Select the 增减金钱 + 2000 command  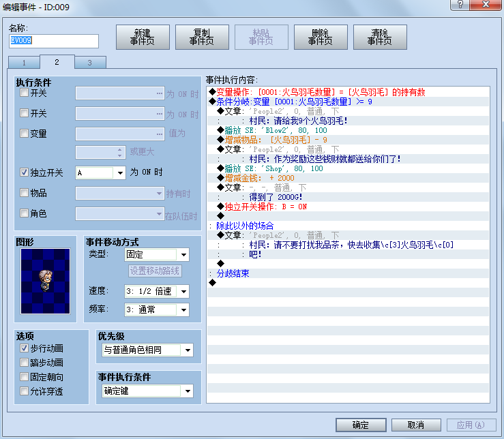click(x=349, y=178)
